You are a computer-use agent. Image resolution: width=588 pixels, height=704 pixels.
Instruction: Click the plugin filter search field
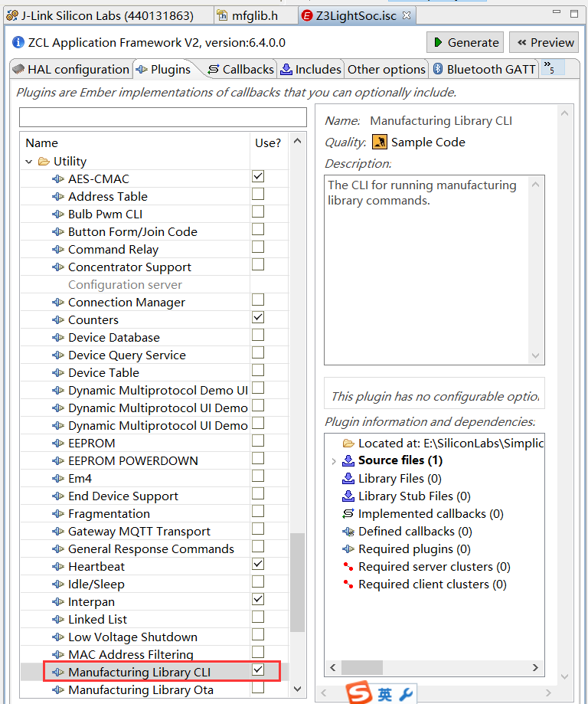(x=163, y=117)
